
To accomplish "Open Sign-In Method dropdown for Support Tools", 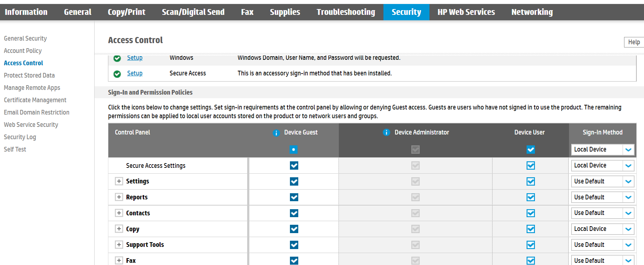I will coord(603,245).
